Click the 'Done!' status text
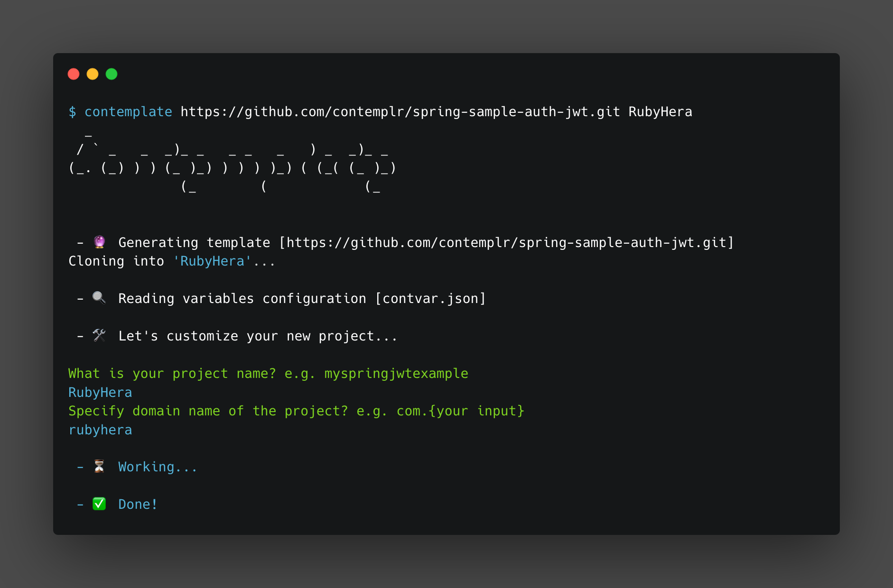The width and height of the screenshot is (893, 588). coord(138,505)
